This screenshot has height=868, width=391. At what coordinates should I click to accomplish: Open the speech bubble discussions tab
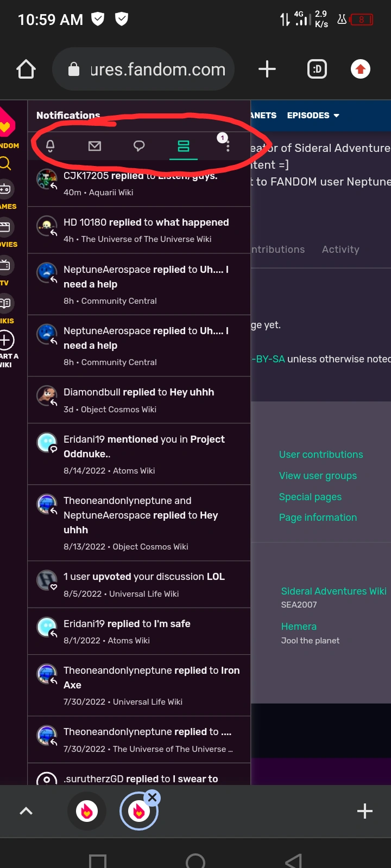pyautogui.click(x=139, y=146)
